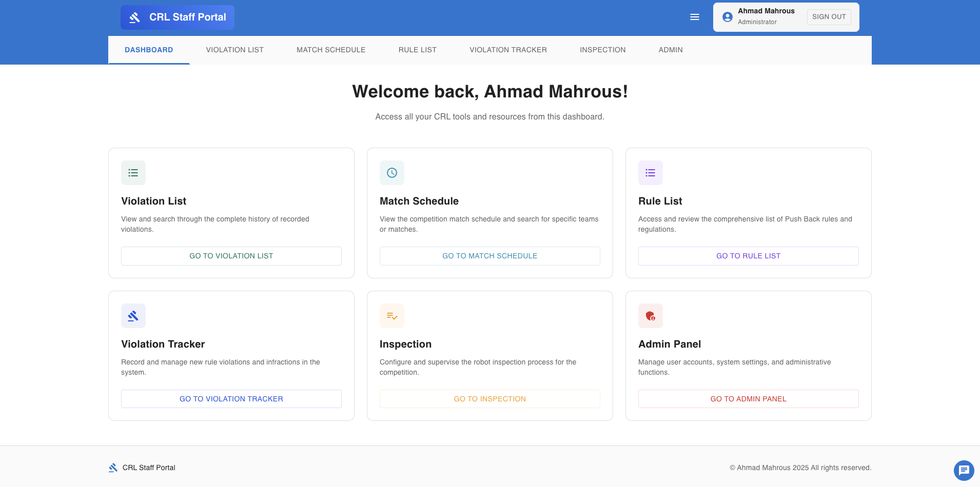
Task: Click Go To Violation List
Action: pos(231,256)
